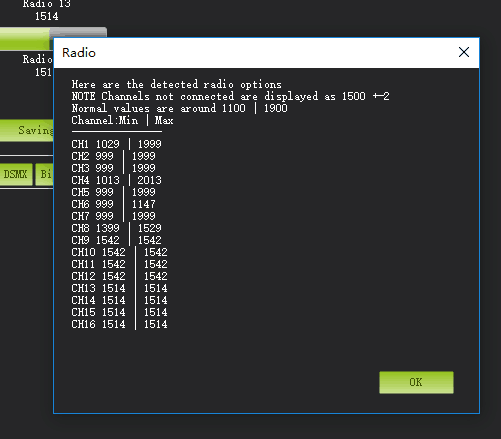Click the OK button in Radio dialog
501x439 pixels.
416,382
